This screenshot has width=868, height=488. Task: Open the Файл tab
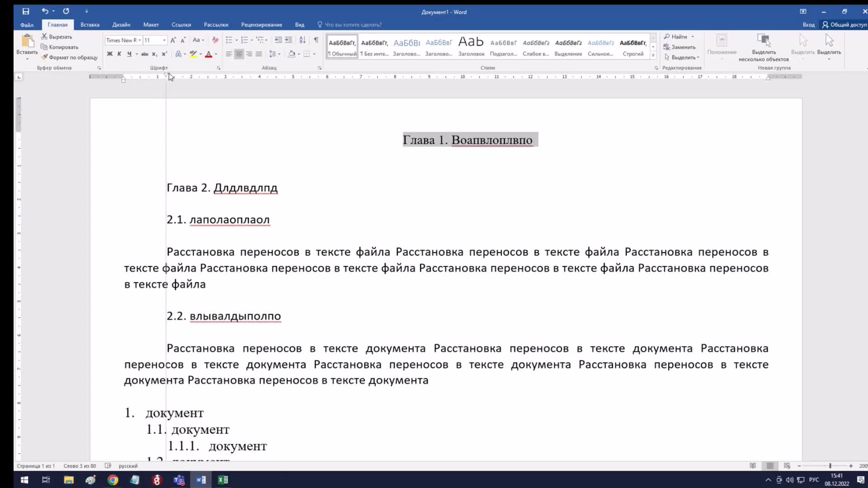27,25
